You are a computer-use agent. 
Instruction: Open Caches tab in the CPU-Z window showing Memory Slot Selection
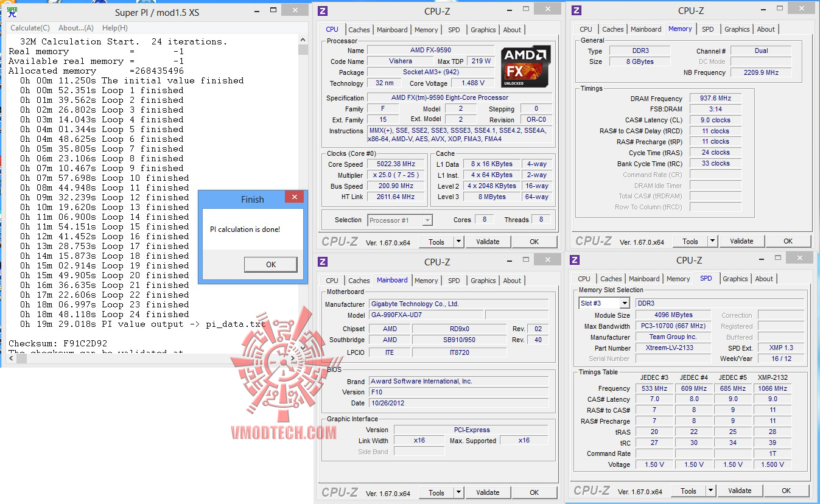[611, 279]
